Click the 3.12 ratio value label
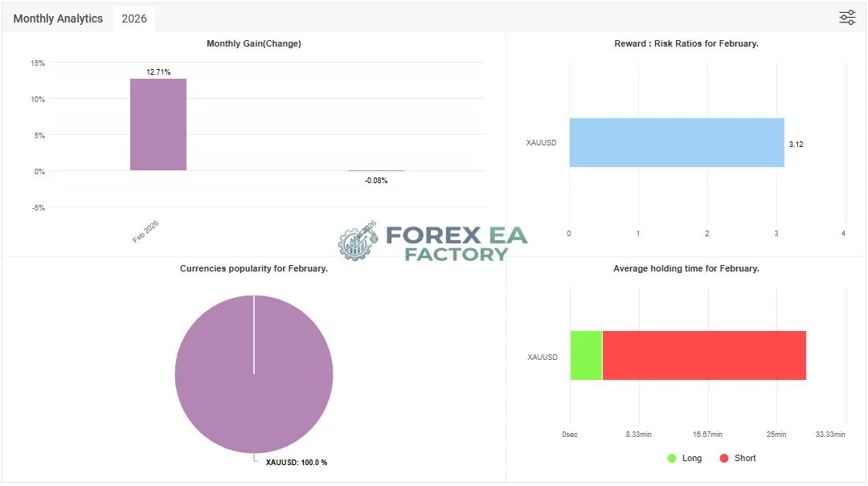Screen dimensions: 868x486 (796, 144)
